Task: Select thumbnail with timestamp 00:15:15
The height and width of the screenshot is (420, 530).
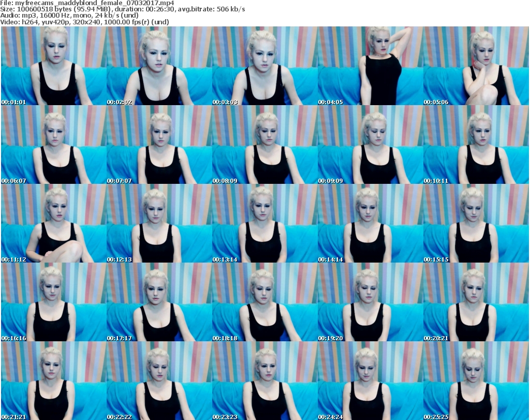Action: [x=476, y=224]
